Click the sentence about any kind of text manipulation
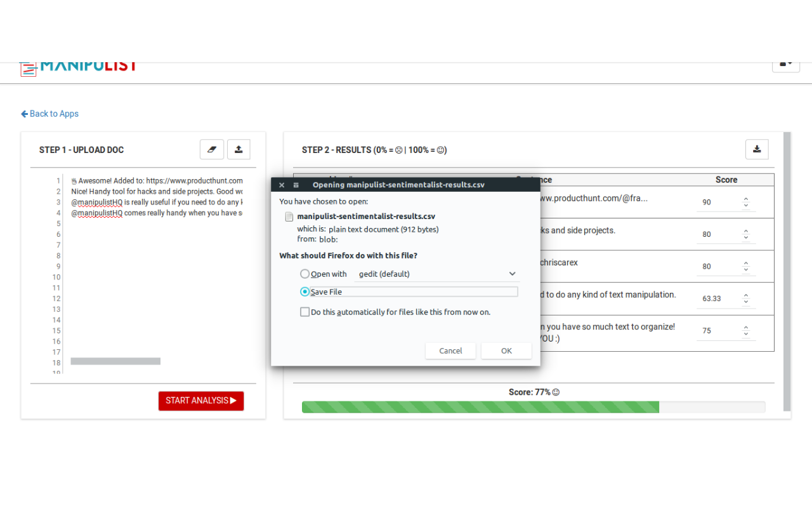 (608, 295)
